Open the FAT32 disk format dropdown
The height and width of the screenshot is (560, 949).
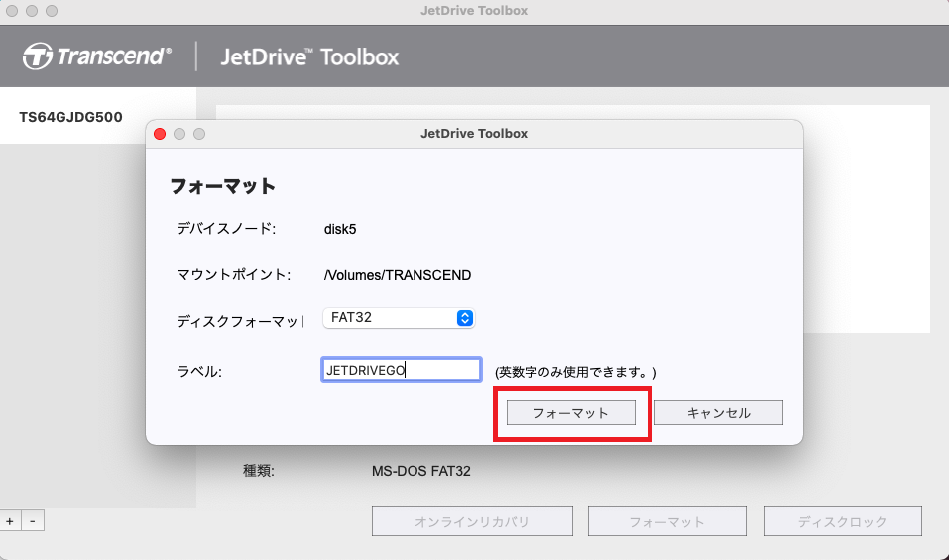point(399,318)
